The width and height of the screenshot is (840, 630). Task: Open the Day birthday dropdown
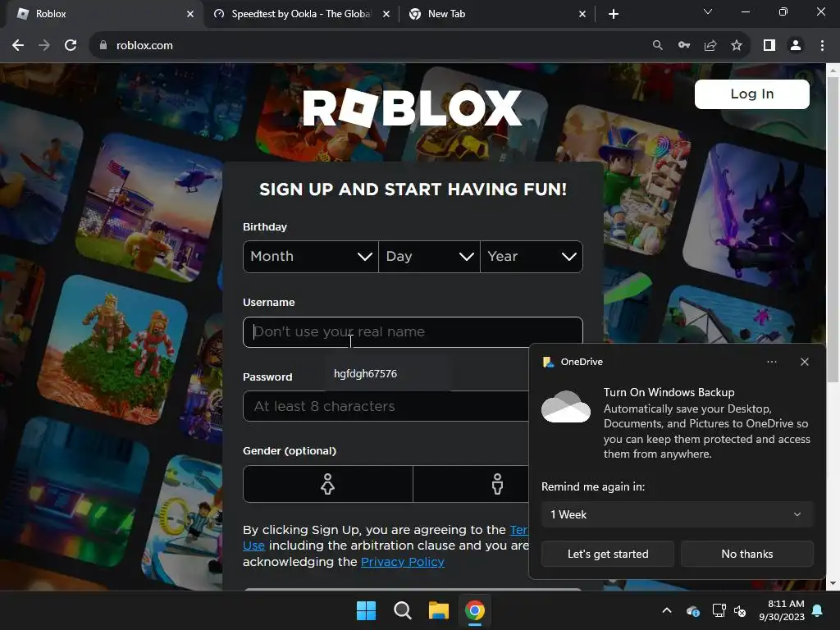pos(429,257)
